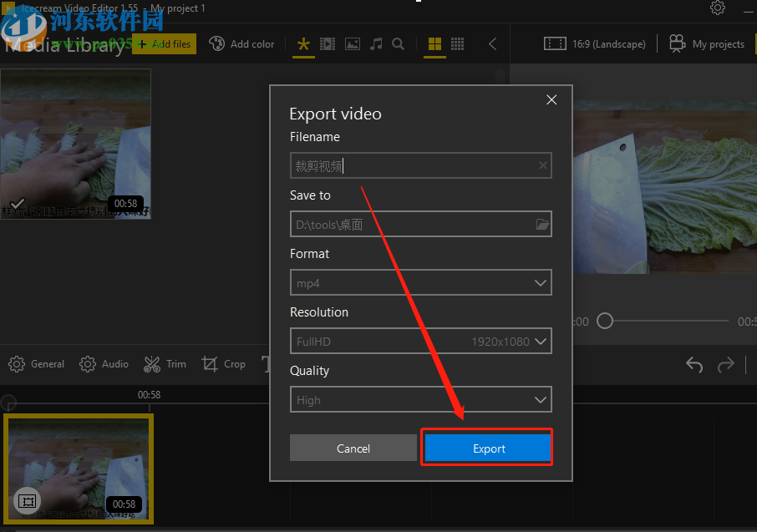Close the Export video dialog
The height and width of the screenshot is (532, 757).
pyautogui.click(x=551, y=99)
